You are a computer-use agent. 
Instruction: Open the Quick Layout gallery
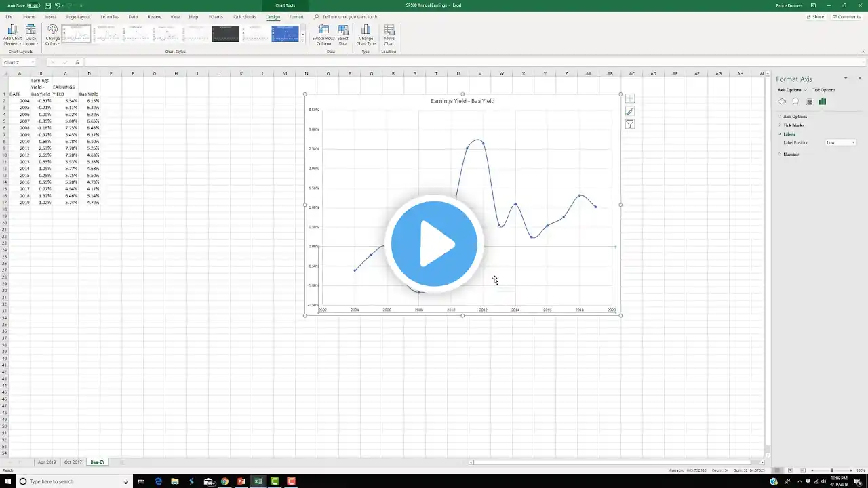point(31,35)
